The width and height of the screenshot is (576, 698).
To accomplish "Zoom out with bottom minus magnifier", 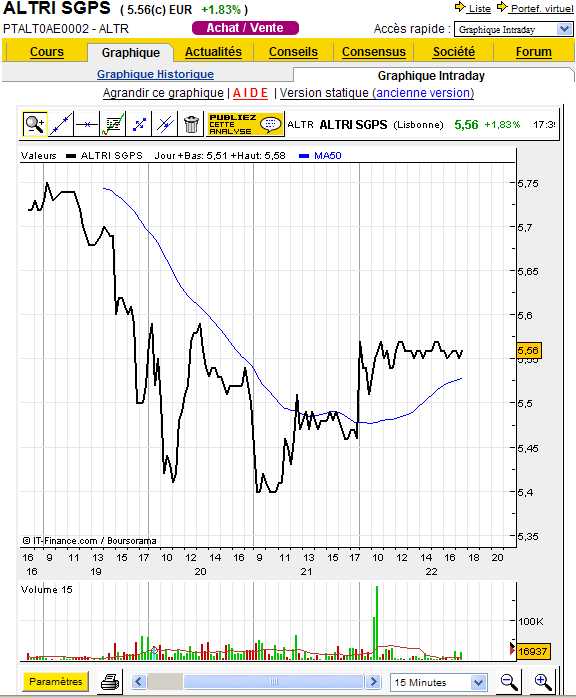I will click(509, 682).
